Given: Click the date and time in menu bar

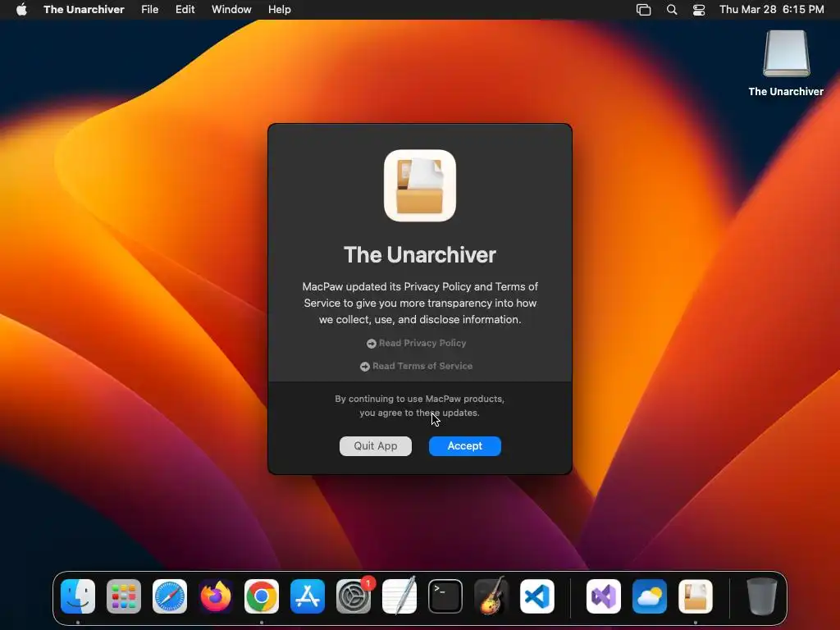Looking at the screenshot, I should click(771, 10).
